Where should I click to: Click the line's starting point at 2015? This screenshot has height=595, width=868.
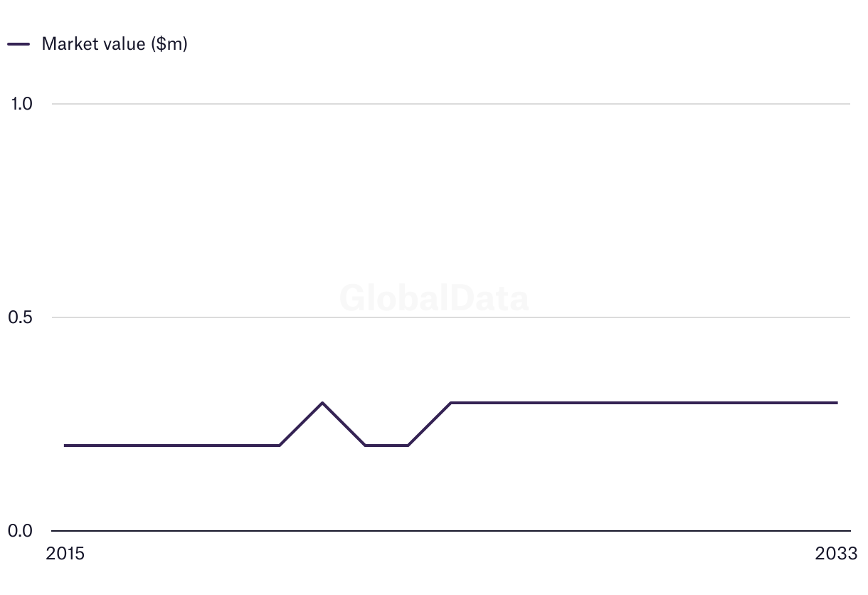pos(65,446)
